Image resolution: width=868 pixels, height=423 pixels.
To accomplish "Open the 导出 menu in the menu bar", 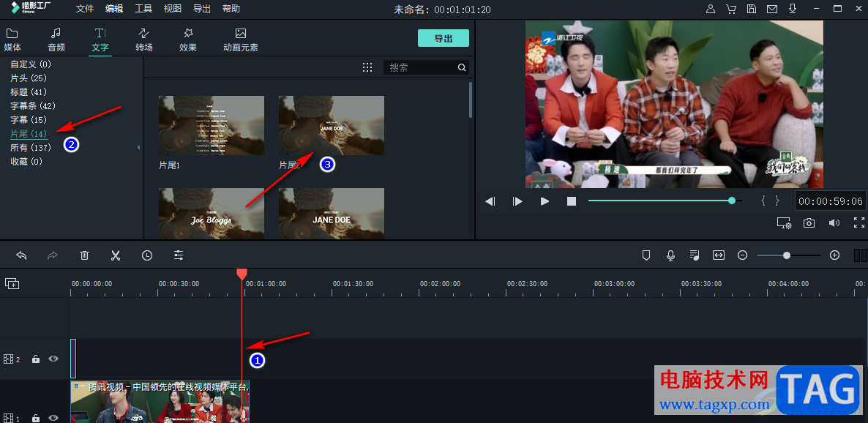I will [x=202, y=9].
